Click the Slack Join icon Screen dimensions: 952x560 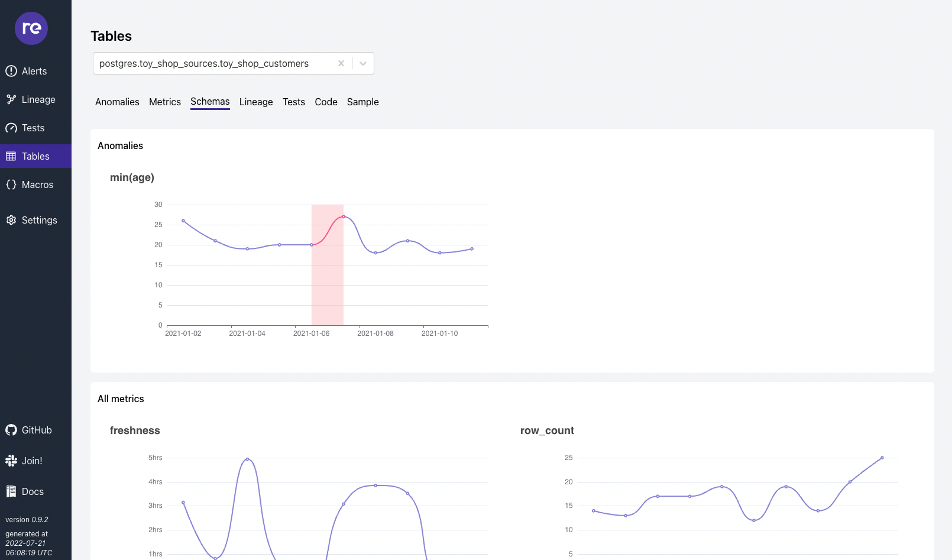[11, 461]
